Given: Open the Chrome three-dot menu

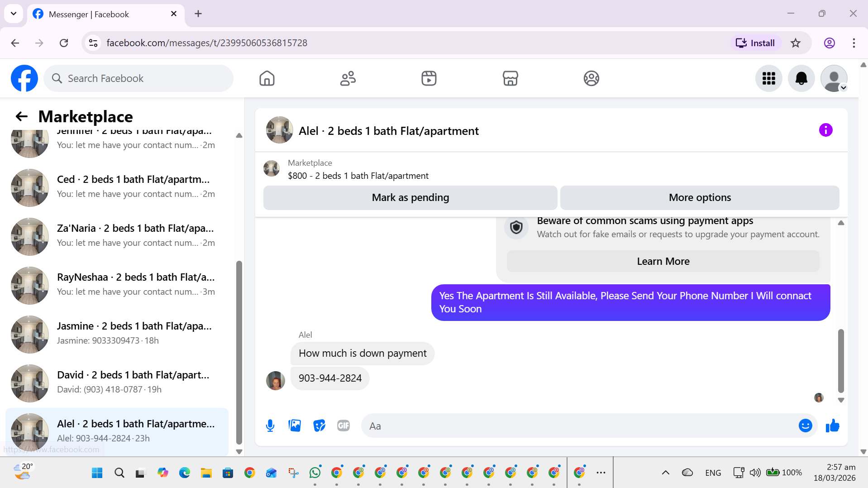Looking at the screenshot, I should click(854, 43).
